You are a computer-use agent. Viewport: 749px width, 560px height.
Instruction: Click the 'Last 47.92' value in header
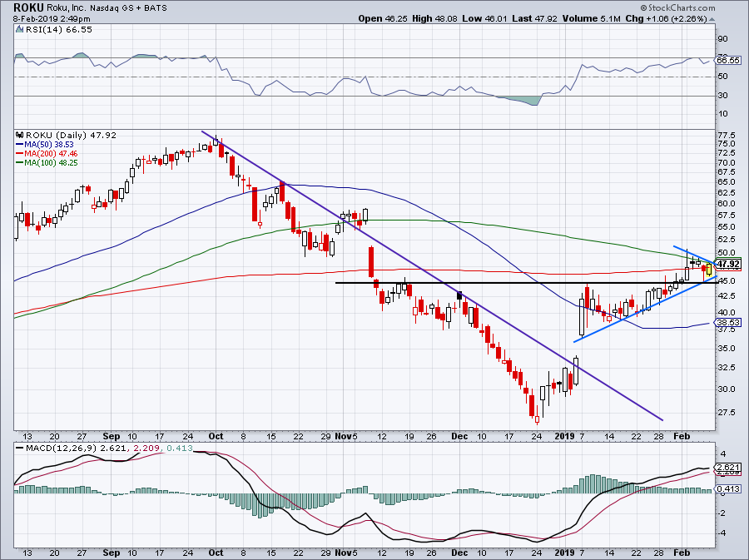pyautogui.click(x=534, y=18)
